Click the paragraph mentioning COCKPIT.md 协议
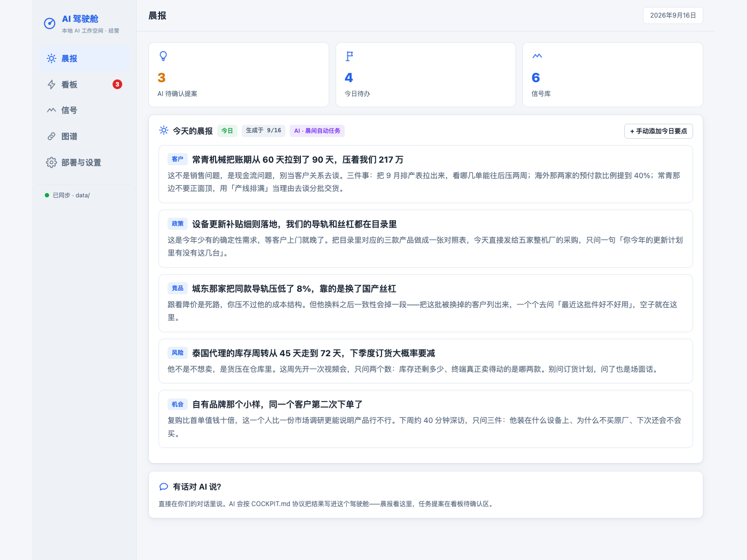 coord(327,504)
